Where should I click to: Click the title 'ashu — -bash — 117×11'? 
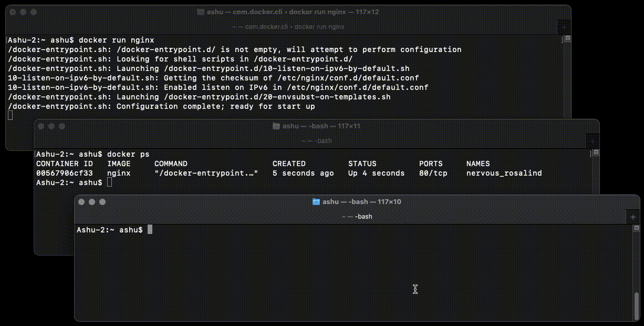321,126
